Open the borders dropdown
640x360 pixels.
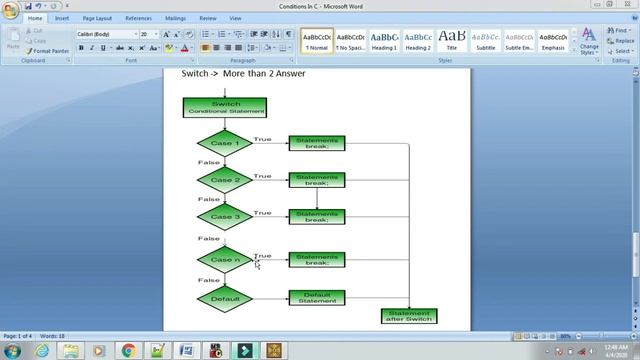[x=290, y=48]
